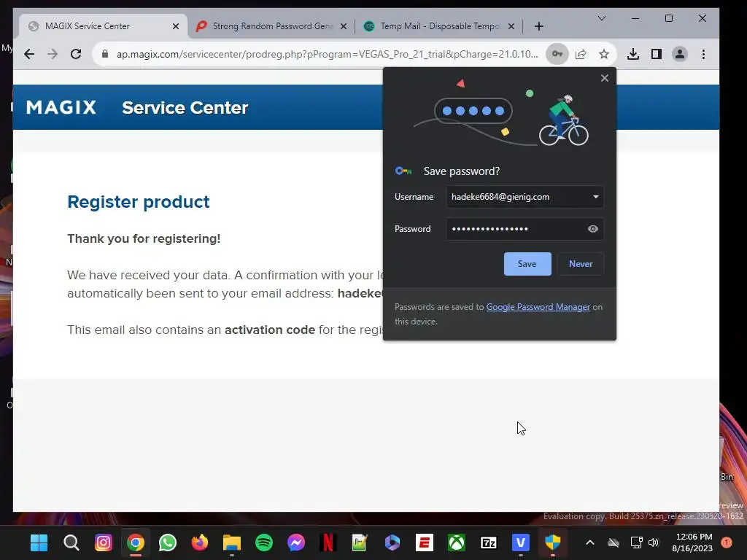Show password with the eye icon

tap(592, 229)
